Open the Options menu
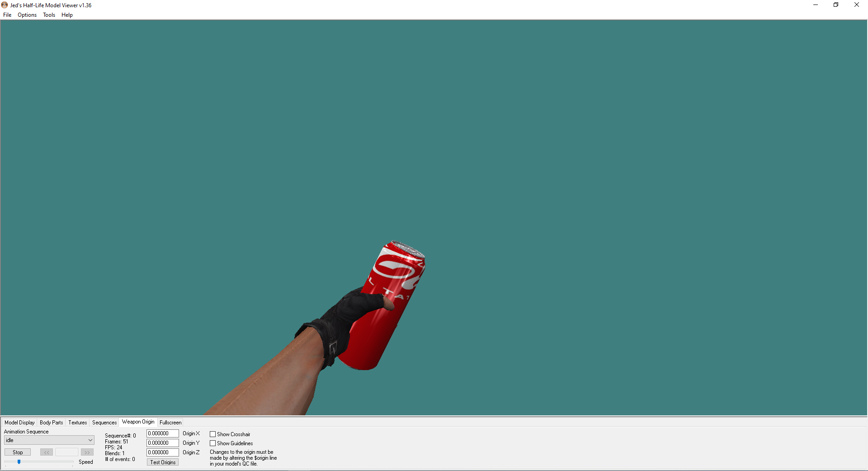The height and width of the screenshot is (471, 868). tap(27, 15)
